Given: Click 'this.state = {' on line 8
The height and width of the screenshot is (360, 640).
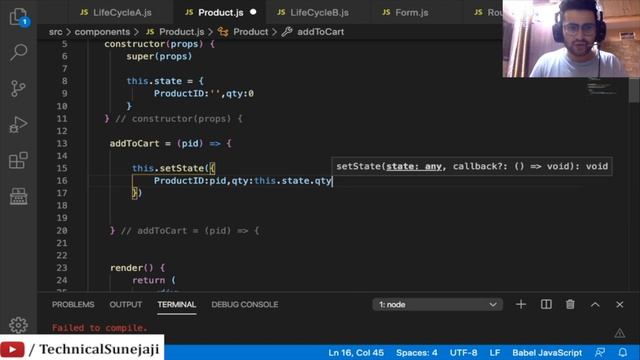Looking at the screenshot, I should (x=165, y=81).
